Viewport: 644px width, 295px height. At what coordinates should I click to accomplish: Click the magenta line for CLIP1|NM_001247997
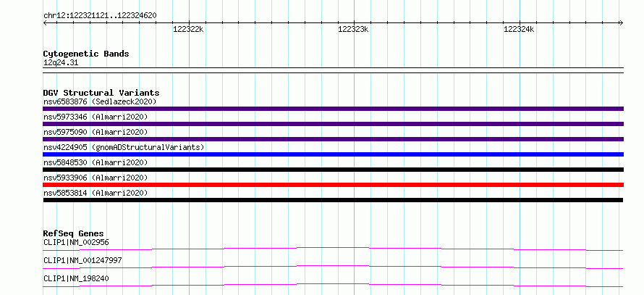pyautogui.click(x=333, y=267)
